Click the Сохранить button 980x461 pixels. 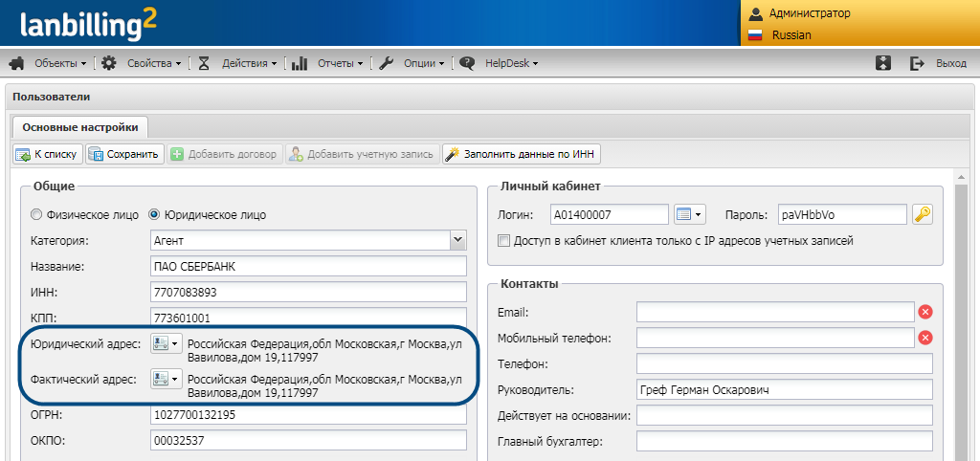(x=125, y=154)
